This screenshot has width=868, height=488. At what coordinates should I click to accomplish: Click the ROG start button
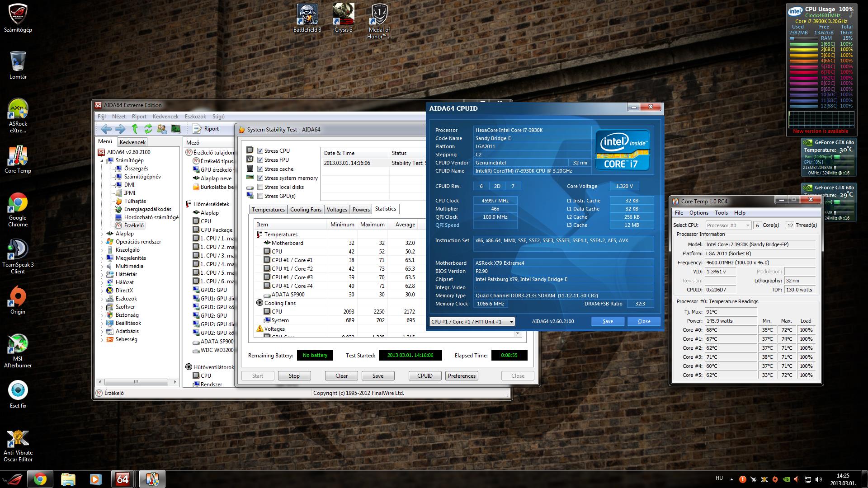coord(13,479)
